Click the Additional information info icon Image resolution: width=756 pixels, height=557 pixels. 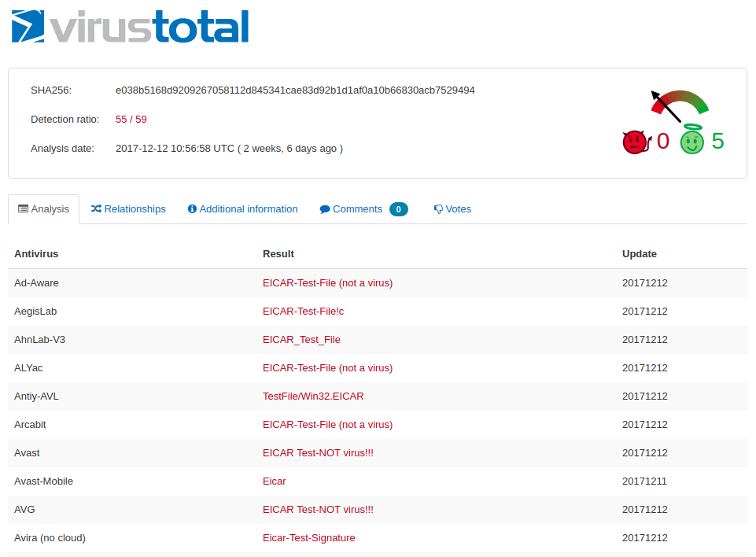tap(192, 208)
